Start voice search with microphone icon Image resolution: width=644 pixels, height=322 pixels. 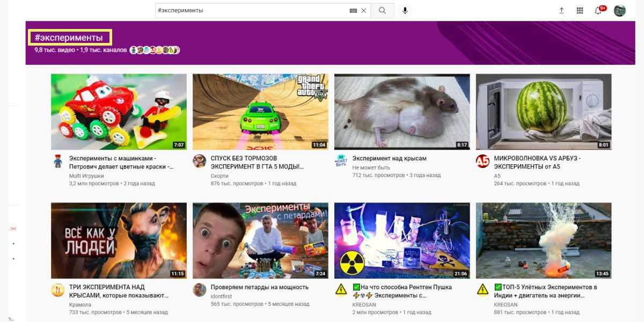click(x=405, y=10)
